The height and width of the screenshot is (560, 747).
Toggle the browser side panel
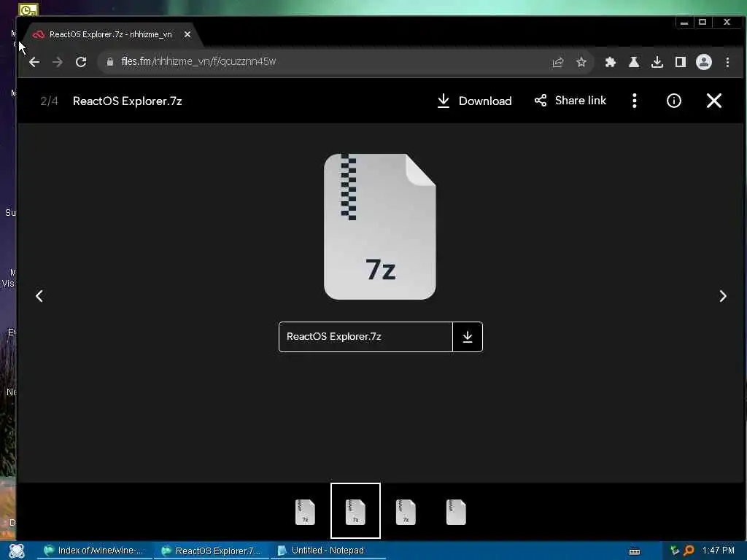tap(681, 63)
